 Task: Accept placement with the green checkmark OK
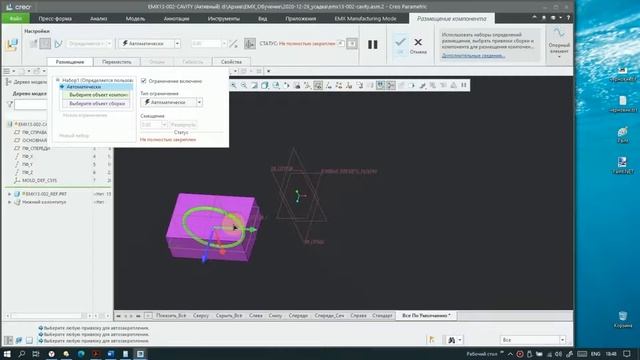[400, 44]
